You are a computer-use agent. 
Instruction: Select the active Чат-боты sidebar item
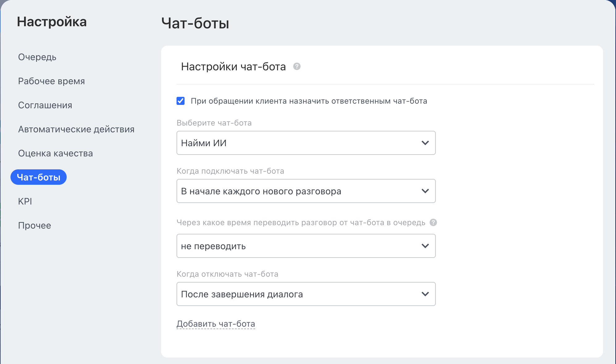[39, 177]
